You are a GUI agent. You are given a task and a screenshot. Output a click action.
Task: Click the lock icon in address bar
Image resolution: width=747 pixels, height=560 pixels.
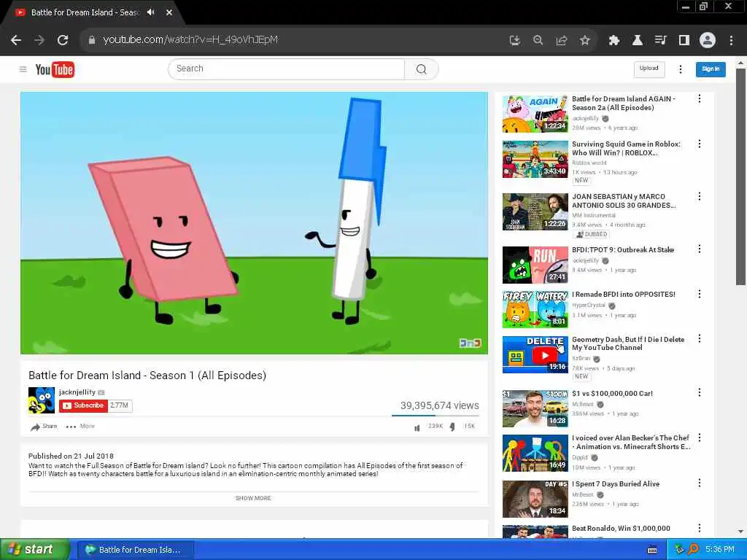pos(92,41)
